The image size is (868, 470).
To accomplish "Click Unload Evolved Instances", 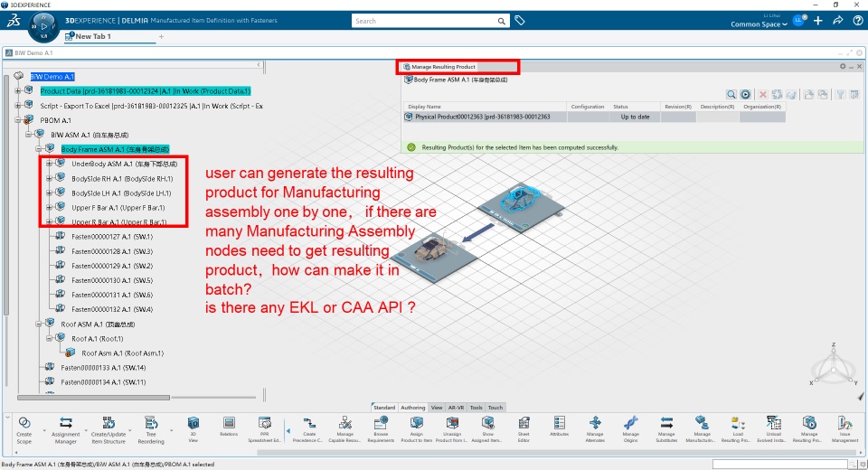I will [x=773, y=429].
